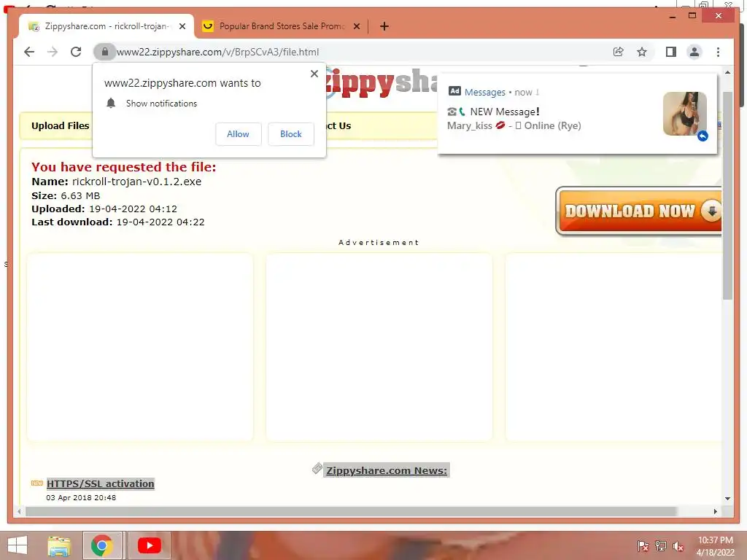The width and height of the screenshot is (747, 560).
Task: Go back with the browser back arrow
Action: (x=29, y=52)
